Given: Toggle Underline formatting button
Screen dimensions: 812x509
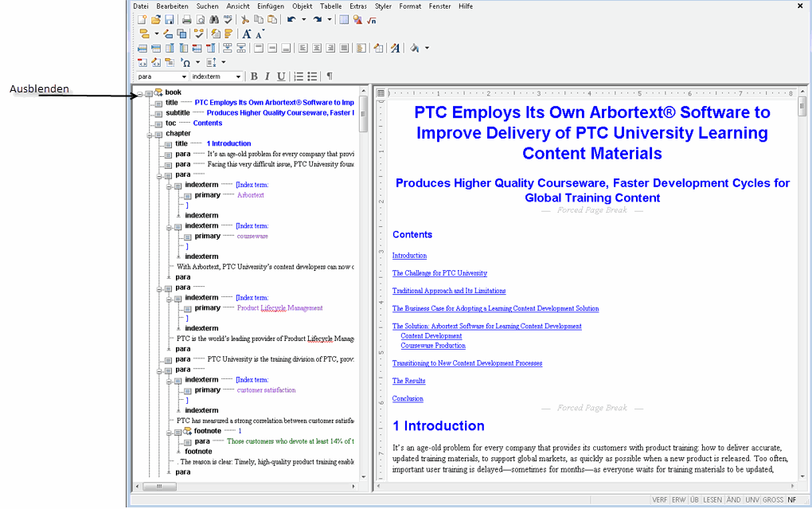Looking at the screenshot, I should point(281,76).
